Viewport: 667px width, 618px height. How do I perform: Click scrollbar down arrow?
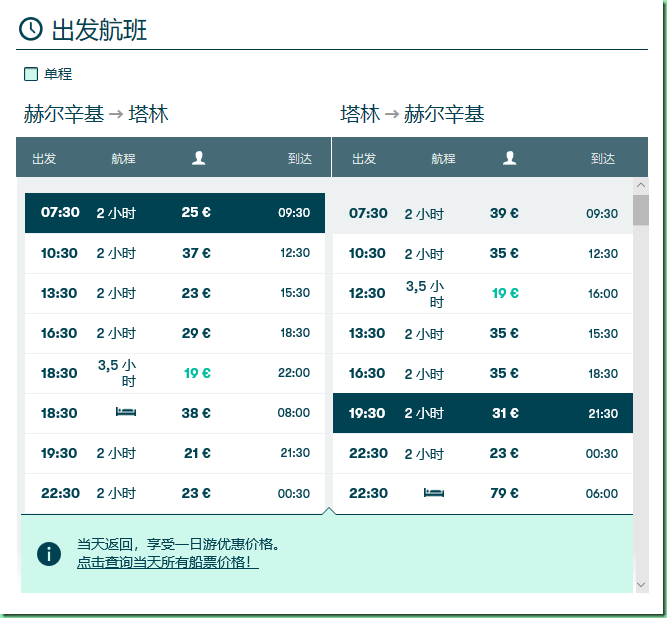pyautogui.click(x=641, y=585)
